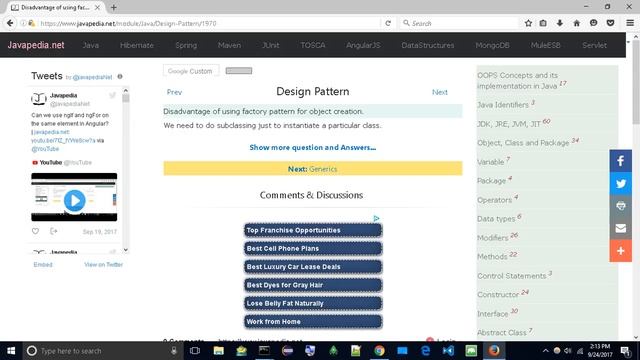Viewport: 640px width, 360px height.
Task: Open the bookmarks library clipboard icon
Action: click(543, 23)
